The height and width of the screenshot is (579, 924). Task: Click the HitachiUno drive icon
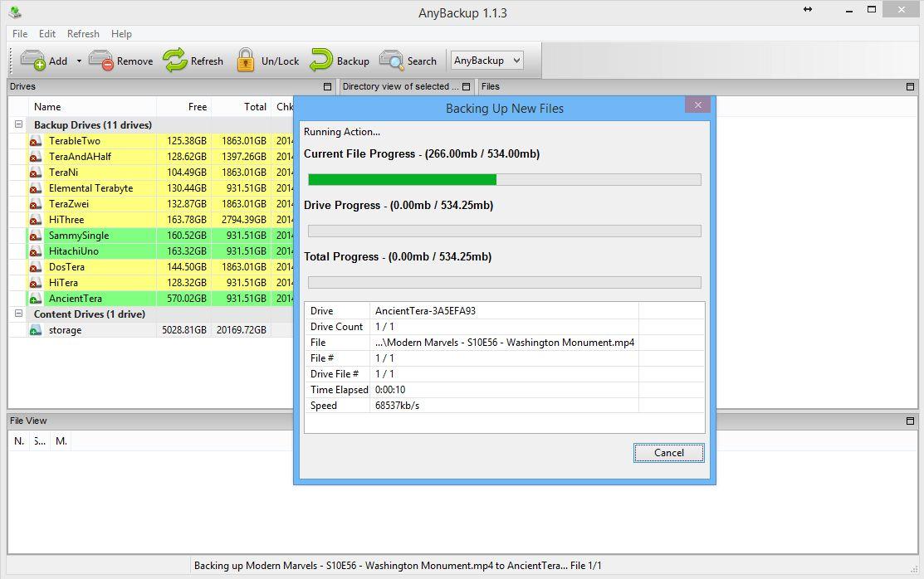tap(36, 251)
